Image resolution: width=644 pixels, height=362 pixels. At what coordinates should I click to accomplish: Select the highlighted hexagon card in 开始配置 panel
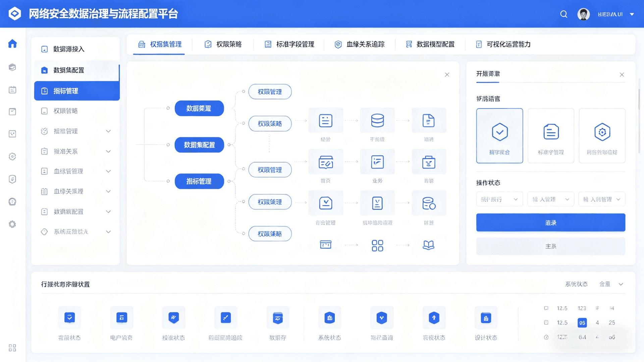(x=499, y=136)
